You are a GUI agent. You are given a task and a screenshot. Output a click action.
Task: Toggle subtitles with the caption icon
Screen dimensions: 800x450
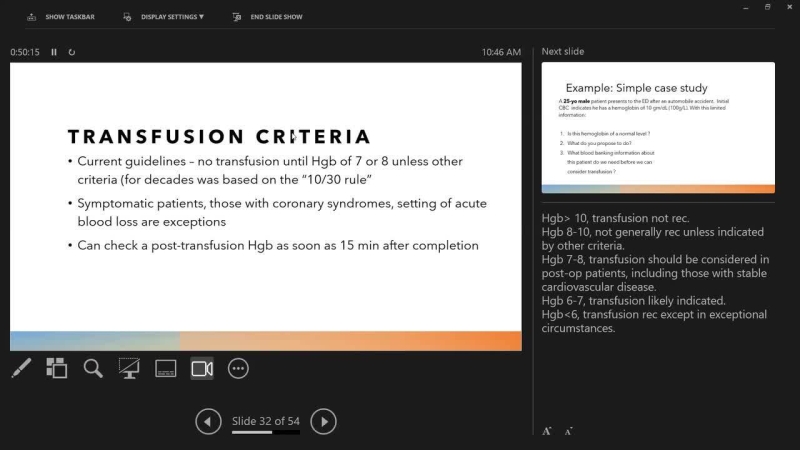tap(165, 368)
